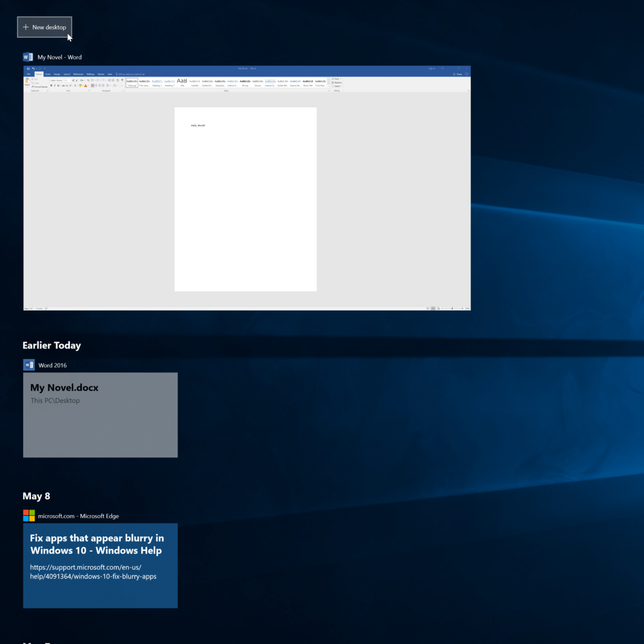The height and width of the screenshot is (644, 644).
Task: Select the "My Novel - Word" window title
Action: [60, 57]
